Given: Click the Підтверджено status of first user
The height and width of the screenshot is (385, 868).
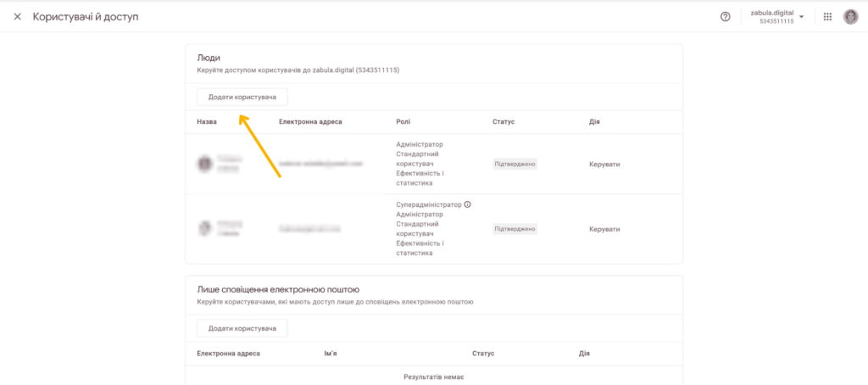Looking at the screenshot, I should (x=515, y=164).
